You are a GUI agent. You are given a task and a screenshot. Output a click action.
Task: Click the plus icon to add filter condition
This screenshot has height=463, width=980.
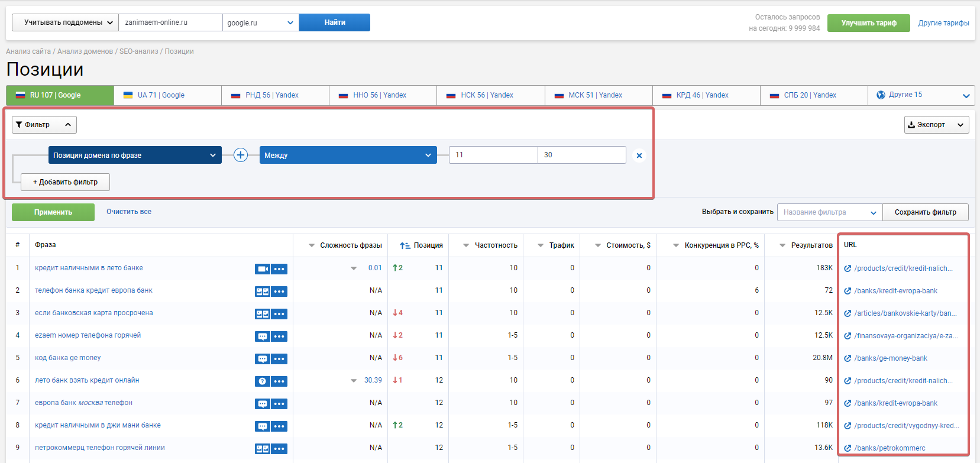[241, 155]
